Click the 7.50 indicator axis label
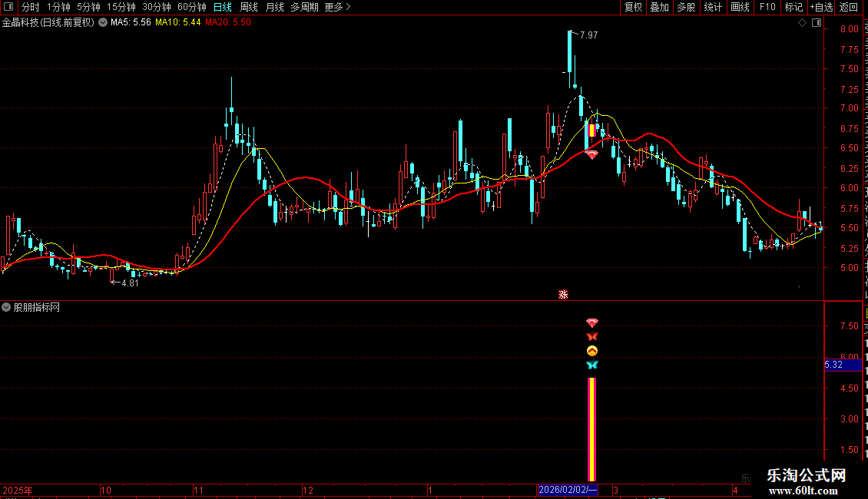This screenshot has height=499, width=868. [849, 326]
